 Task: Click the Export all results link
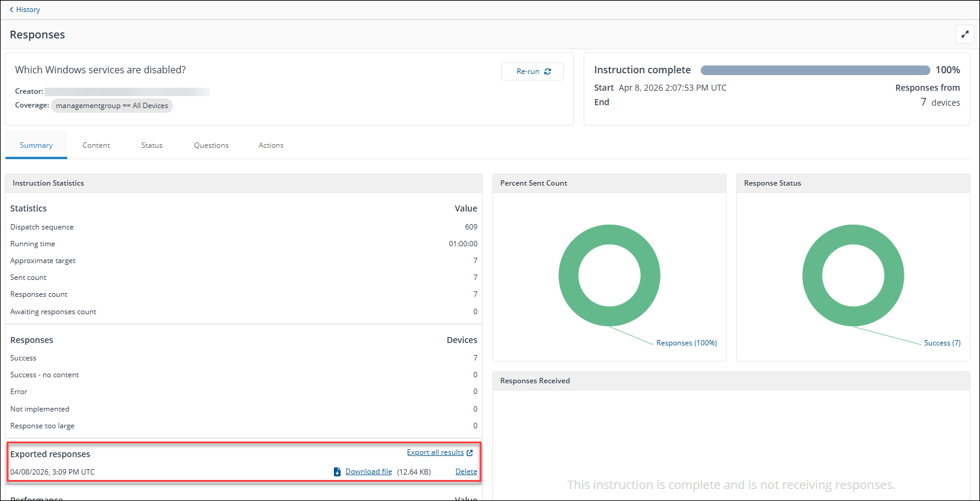tap(435, 452)
